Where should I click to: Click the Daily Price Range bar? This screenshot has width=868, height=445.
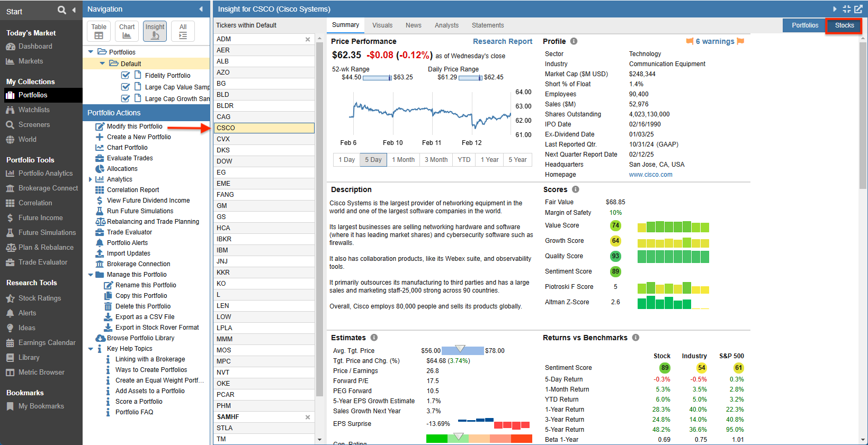click(x=470, y=78)
